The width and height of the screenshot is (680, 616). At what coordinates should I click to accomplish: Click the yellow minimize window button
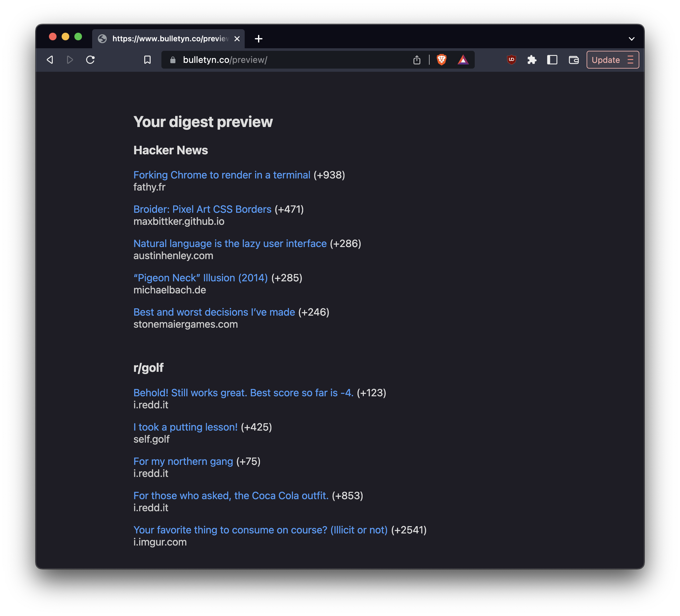coord(65,37)
